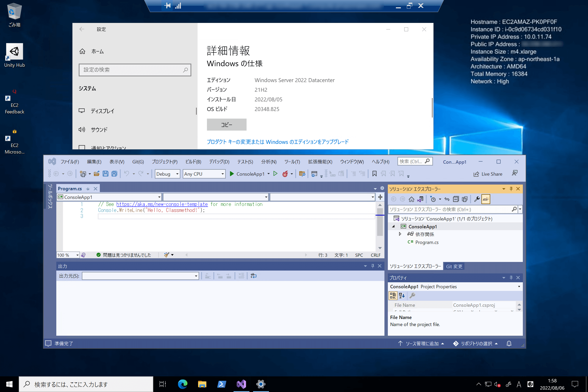Collapse the ConsoleApp1 project node
Viewport: 588px width, 392px height.
(394, 226)
